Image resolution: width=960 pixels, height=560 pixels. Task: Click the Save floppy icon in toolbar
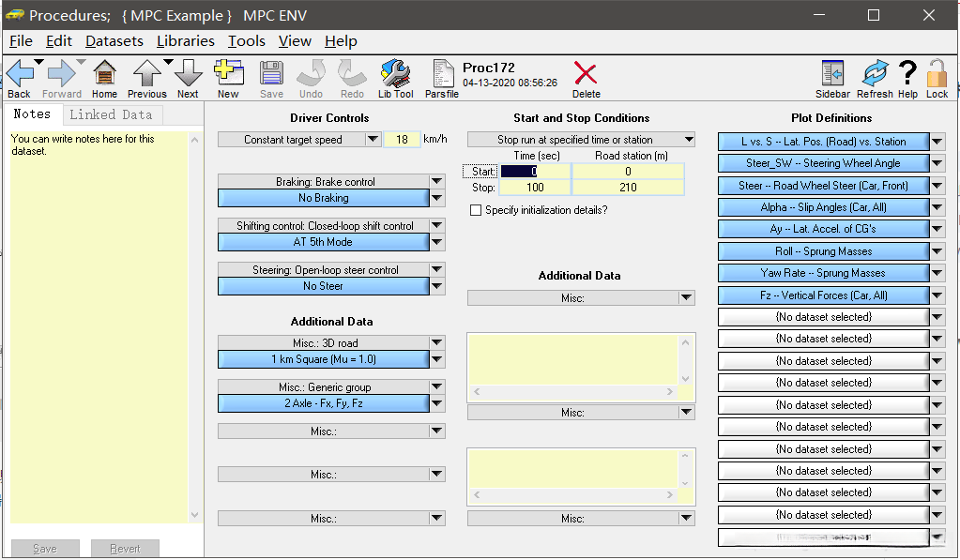pyautogui.click(x=271, y=74)
